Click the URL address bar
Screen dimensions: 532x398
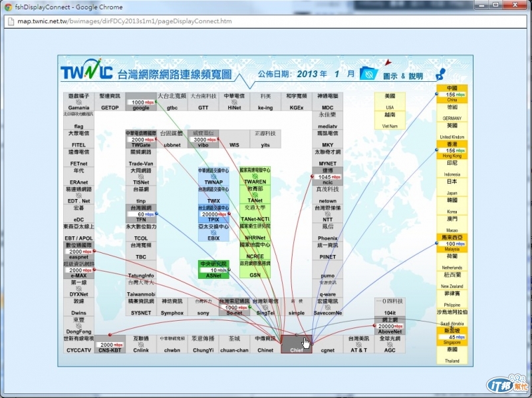[x=265, y=21]
